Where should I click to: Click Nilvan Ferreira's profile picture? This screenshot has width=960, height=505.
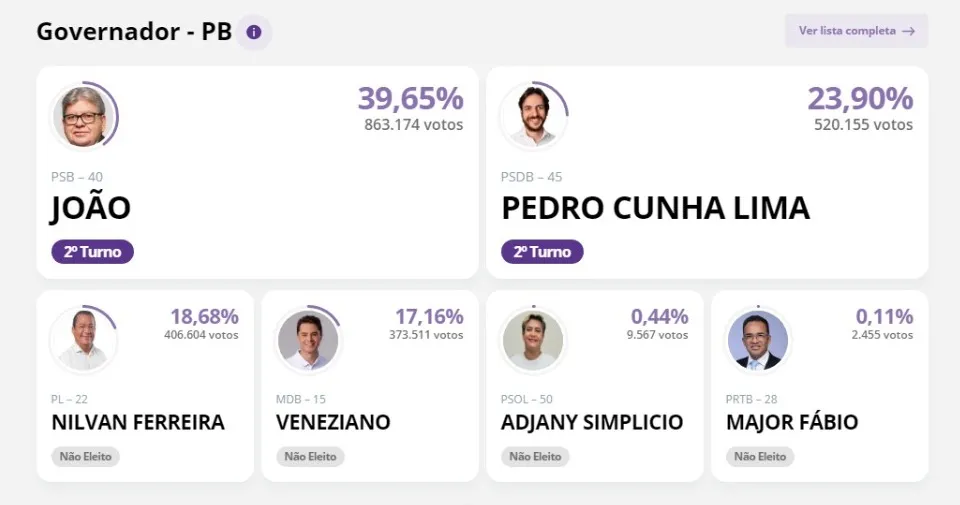pyautogui.click(x=83, y=340)
